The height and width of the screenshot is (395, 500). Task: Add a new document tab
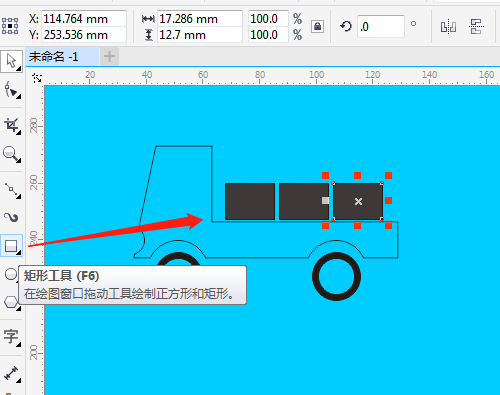click(109, 57)
